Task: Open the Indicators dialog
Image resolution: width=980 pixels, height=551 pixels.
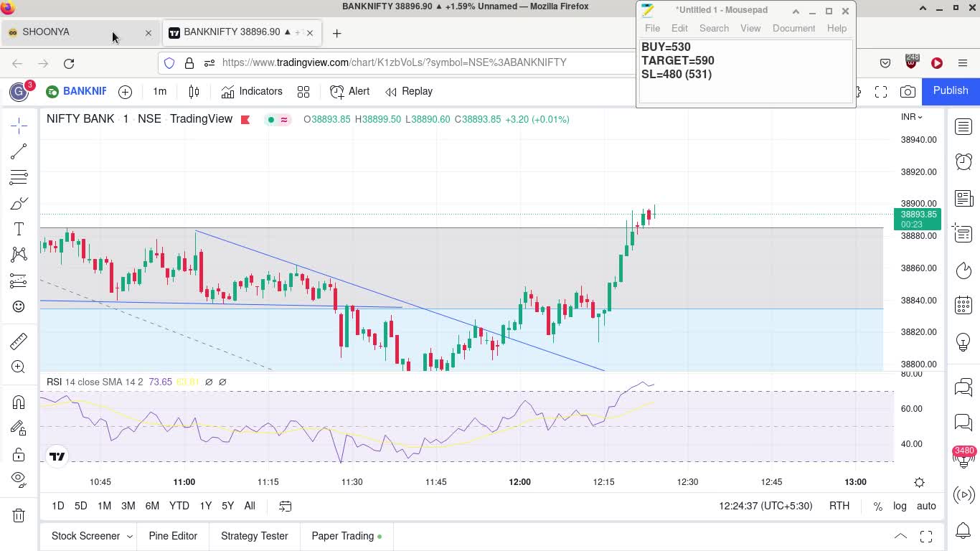Action: (252, 92)
